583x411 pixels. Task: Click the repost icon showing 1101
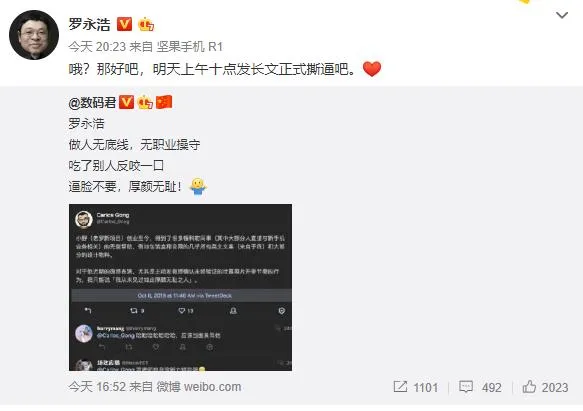[415, 387]
